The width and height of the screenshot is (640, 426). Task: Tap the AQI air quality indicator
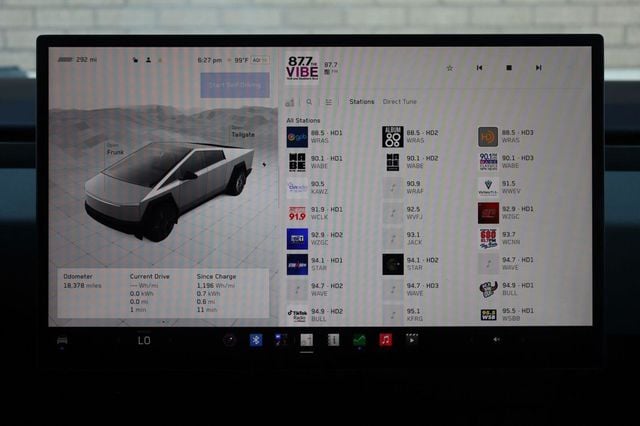coord(260,60)
